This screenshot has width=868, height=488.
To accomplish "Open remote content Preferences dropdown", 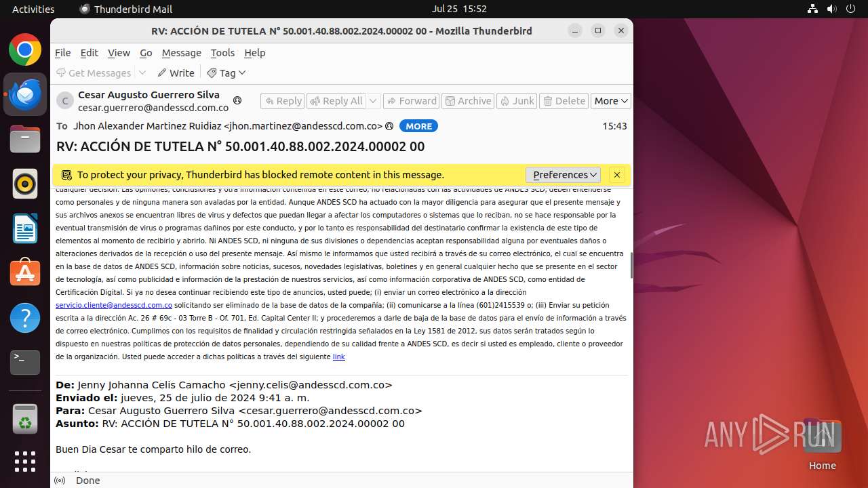I will [x=563, y=175].
